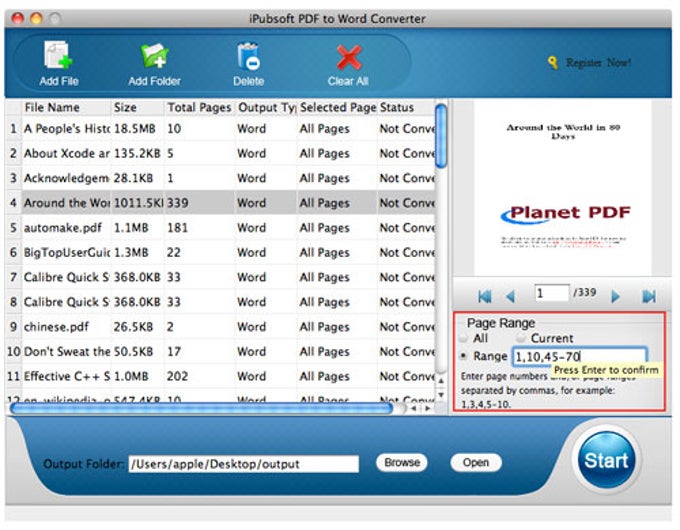Go to next preview page
680x530 pixels.
615,297
